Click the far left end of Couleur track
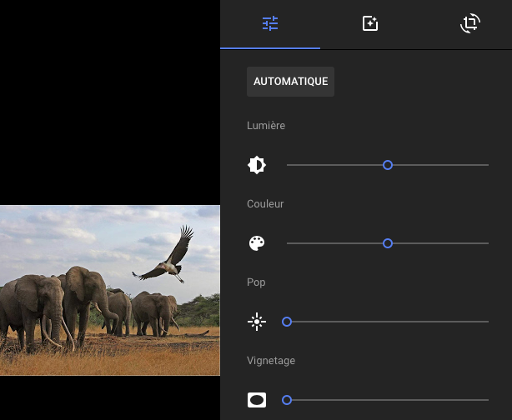 pos(289,243)
